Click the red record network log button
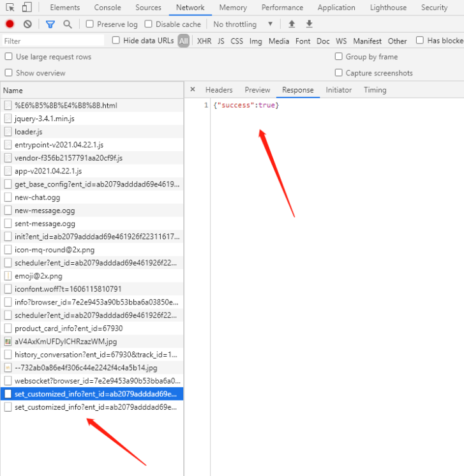This screenshot has height=476, width=464. [10, 24]
